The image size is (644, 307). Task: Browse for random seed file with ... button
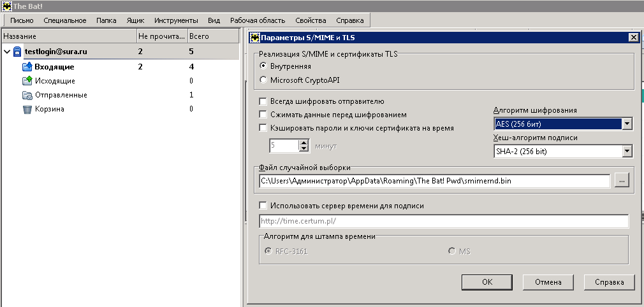[622, 181]
